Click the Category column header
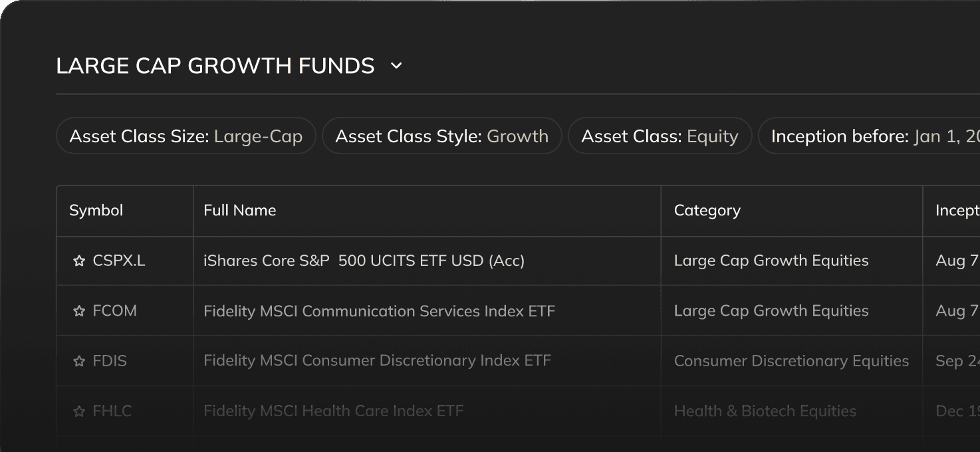 (x=707, y=211)
